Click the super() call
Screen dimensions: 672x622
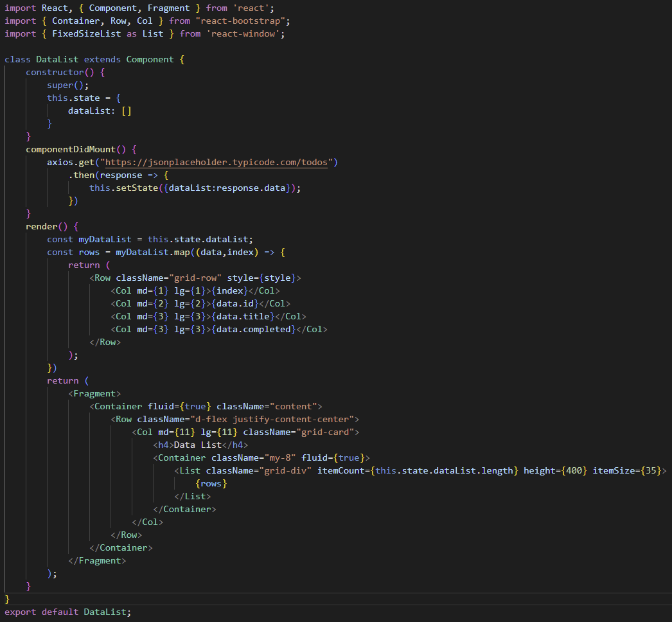(x=66, y=85)
